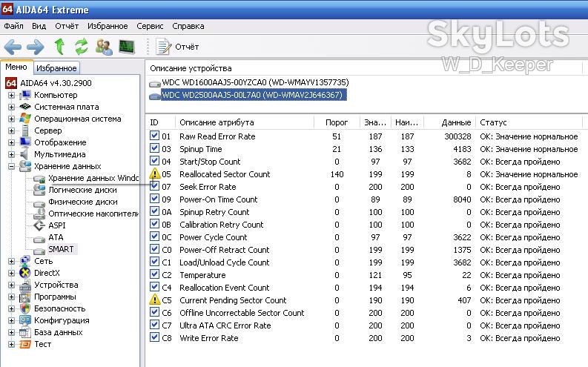Toggle checkbox for Spinup Time
This screenshot has width=588, height=367.
154,148
